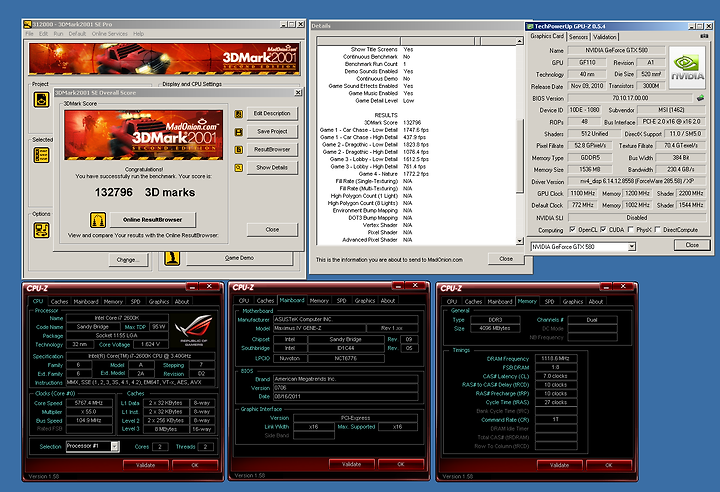720x492 pixels.
Task: Click the BIOS Version value 70.10.17.00.00
Action: click(630, 98)
